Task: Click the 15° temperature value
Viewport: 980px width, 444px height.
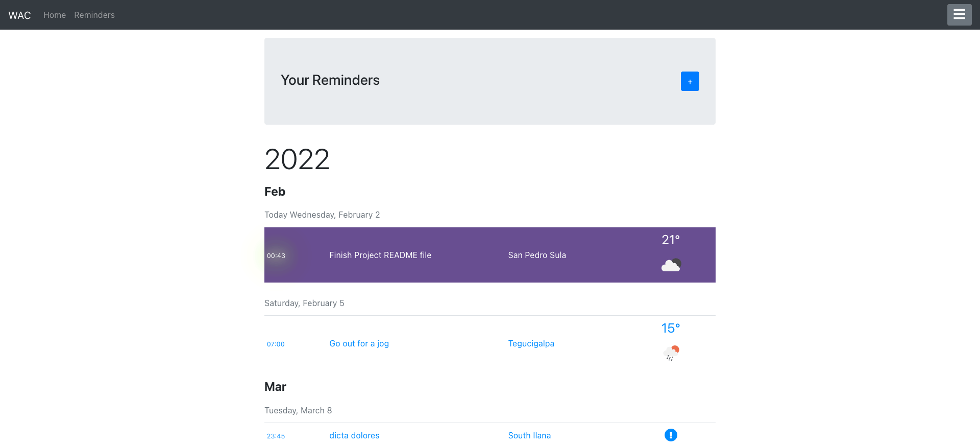Action: [x=671, y=328]
